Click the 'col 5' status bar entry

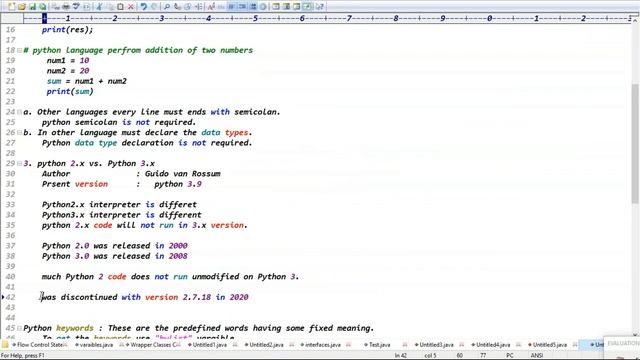pos(430,356)
